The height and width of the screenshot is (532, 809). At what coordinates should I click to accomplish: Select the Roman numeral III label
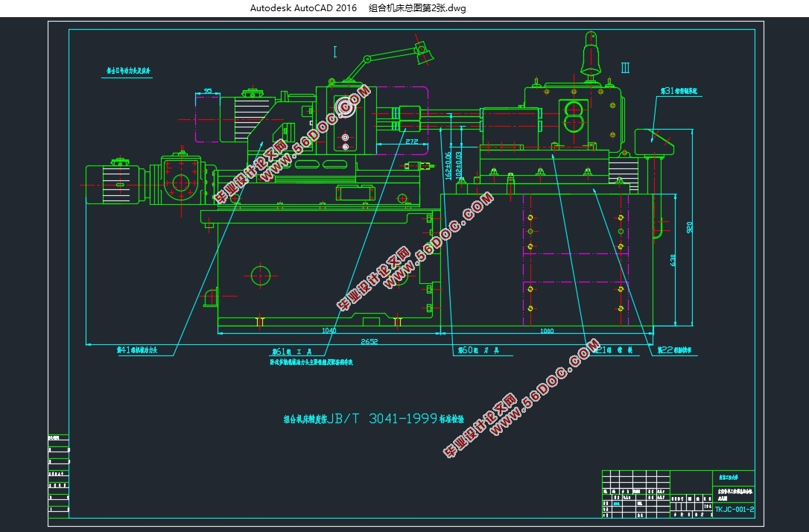[625, 68]
